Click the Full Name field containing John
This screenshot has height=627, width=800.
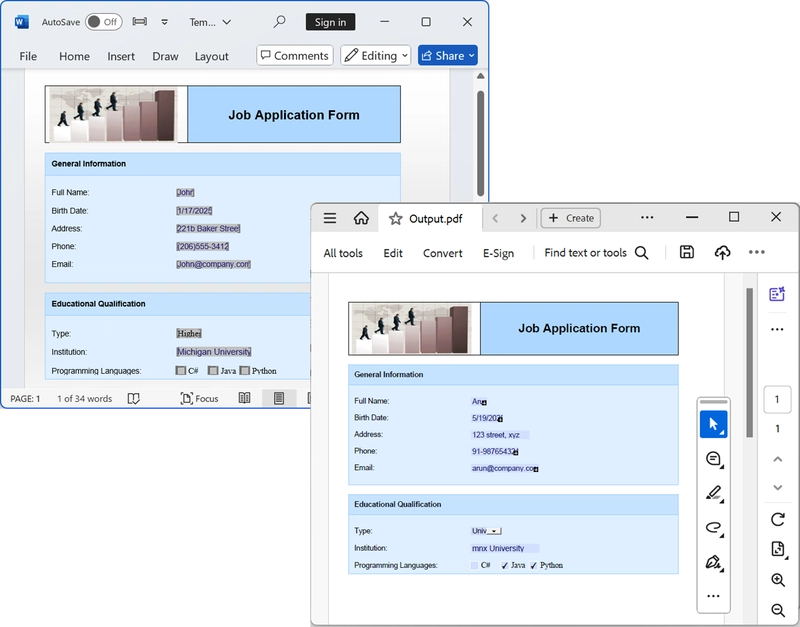coord(185,192)
